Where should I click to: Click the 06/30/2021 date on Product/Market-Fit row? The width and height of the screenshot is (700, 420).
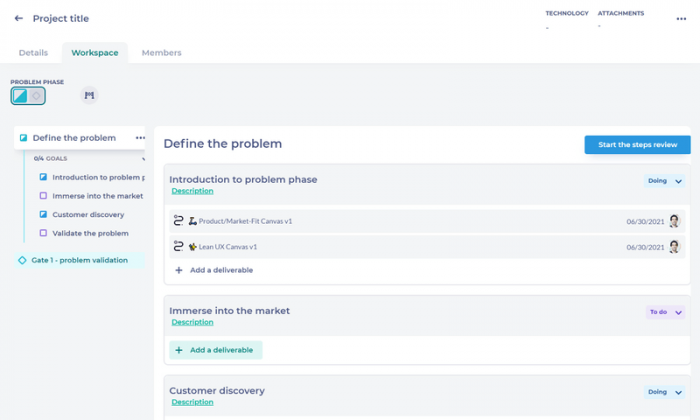[x=645, y=221]
